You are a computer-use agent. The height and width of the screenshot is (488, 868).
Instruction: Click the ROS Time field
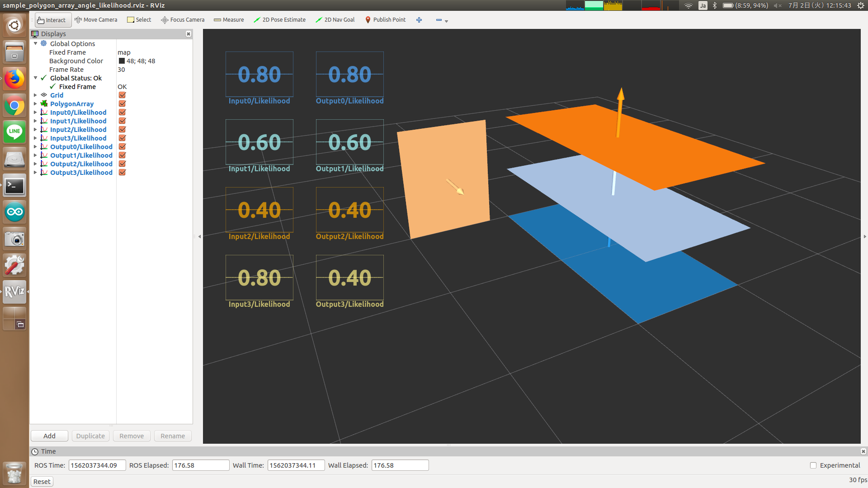(97, 465)
